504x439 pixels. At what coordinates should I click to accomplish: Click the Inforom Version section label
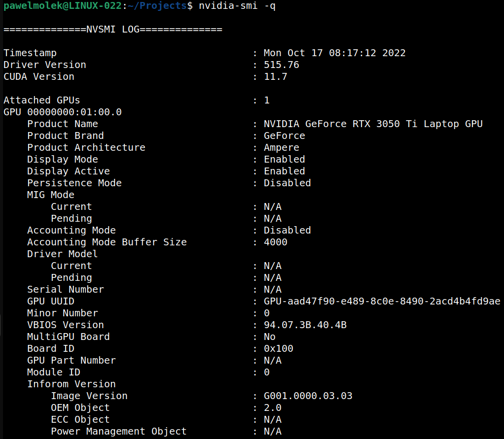72,384
